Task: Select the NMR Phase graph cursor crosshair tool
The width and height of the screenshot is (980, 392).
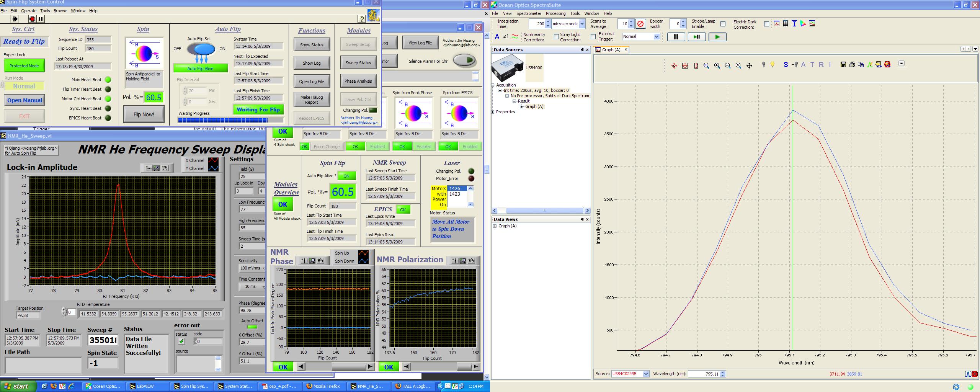Action: pyautogui.click(x=304, y=261)
